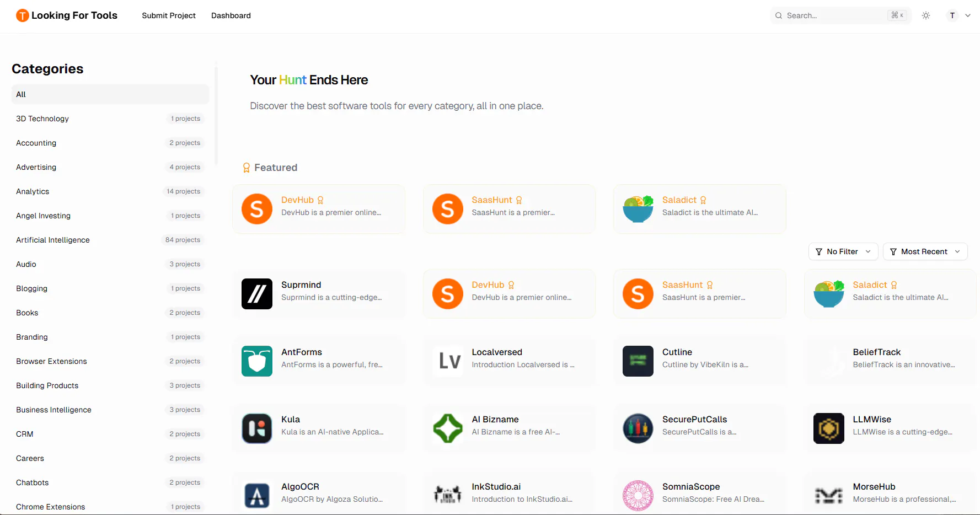Select the Advertising category
Viewport: 980px width, 515px height.
click(x=110, y=167)
